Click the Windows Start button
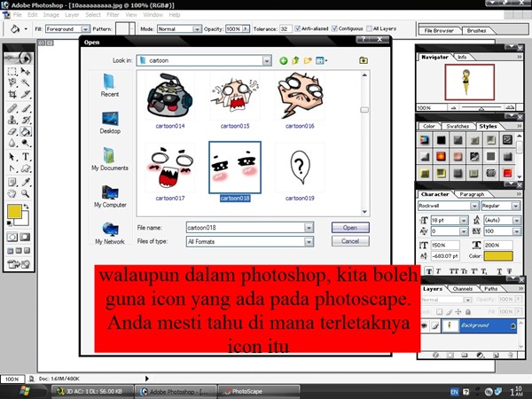 [25, 391]
